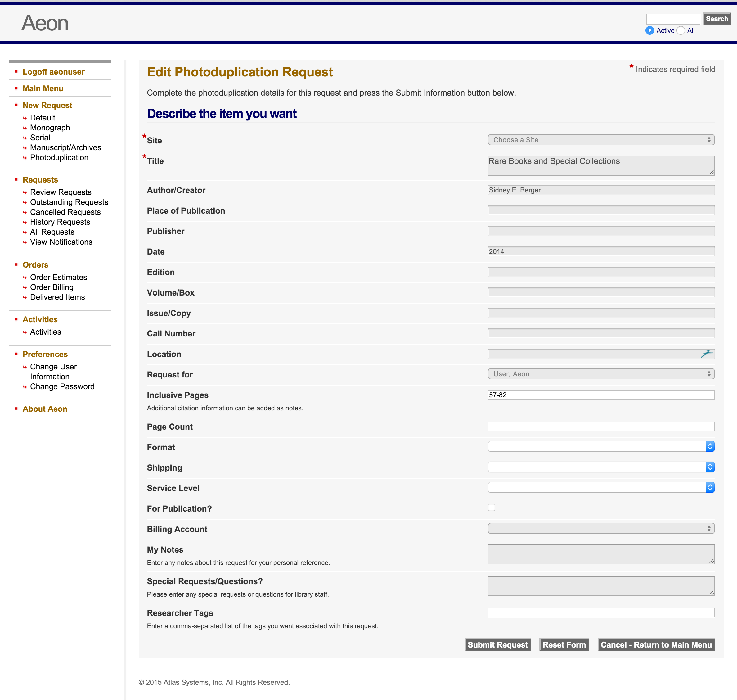This screenshot has height=700, width=737.
Task: Click the Place of Publication field
Action: point(601,210)
